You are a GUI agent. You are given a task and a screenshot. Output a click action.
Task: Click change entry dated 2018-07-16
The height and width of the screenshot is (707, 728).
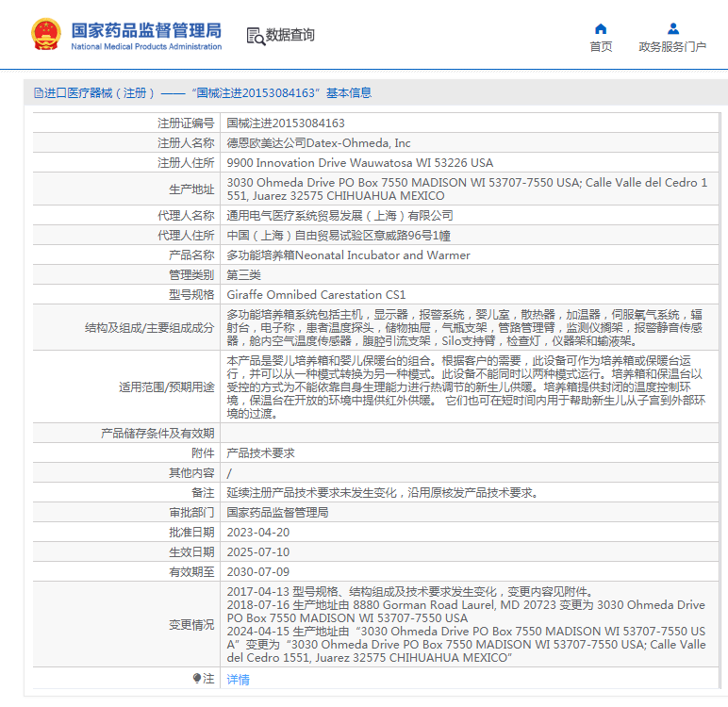466,612
